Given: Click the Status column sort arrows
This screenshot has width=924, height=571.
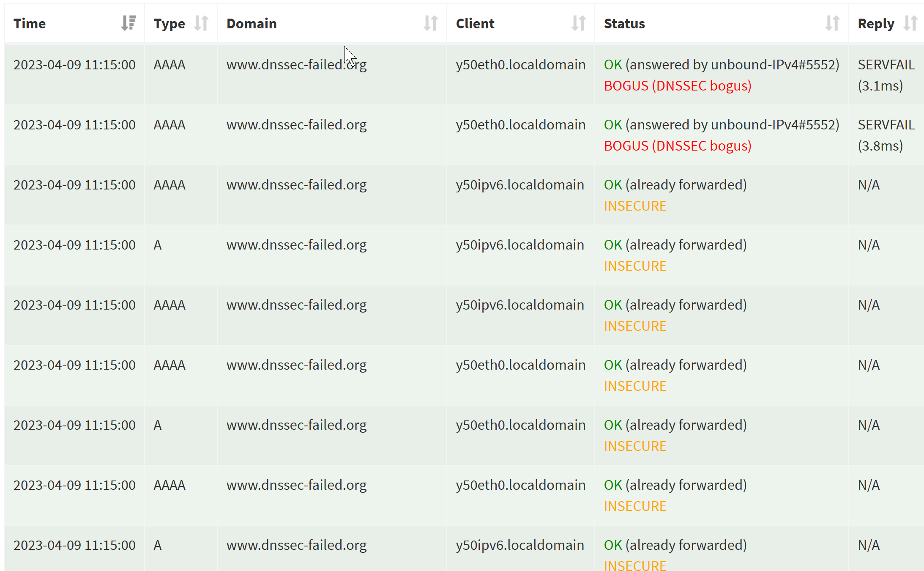Looking at the screenshot, I should click(832, 23).
